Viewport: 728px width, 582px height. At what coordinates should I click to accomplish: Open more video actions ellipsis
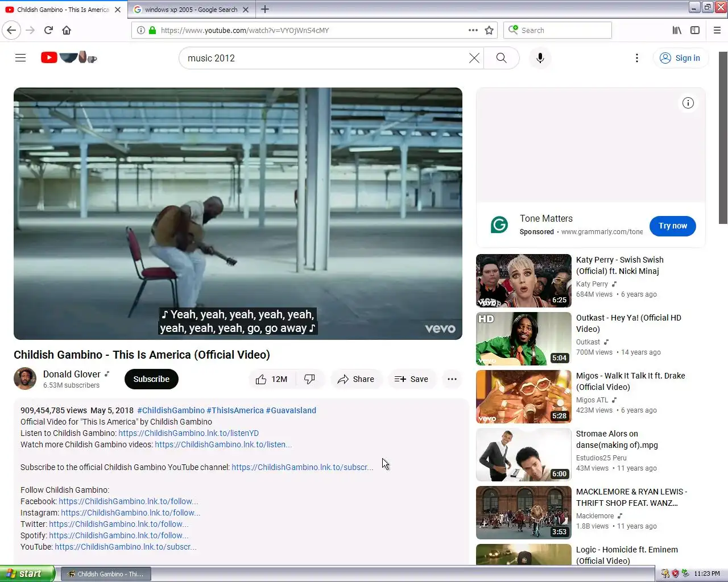click(x=452, y=379)
